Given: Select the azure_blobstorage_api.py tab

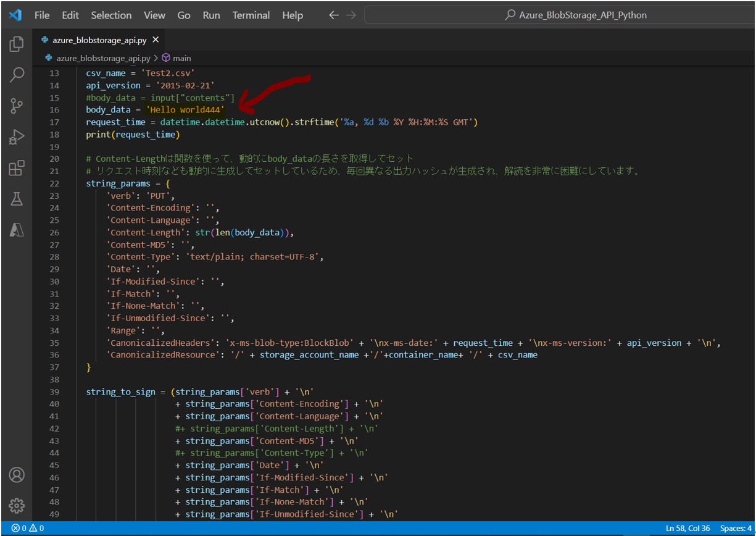Looking at the screenshot, I should click(99, 40).
